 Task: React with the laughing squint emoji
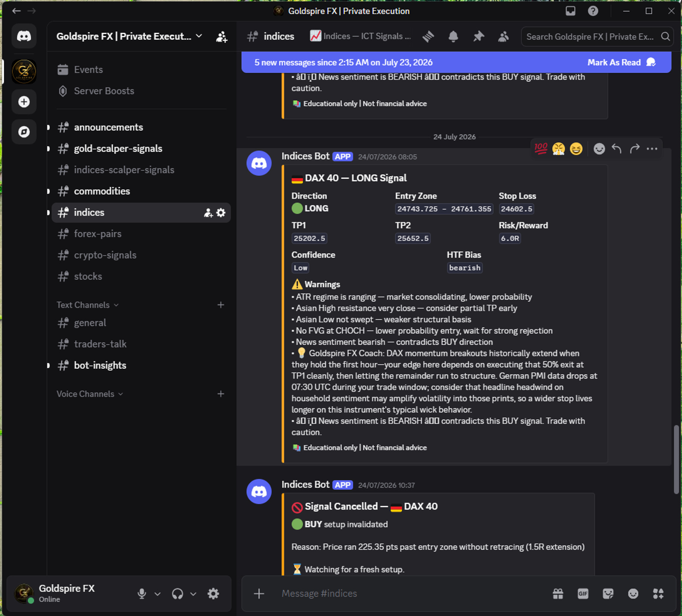576,148
